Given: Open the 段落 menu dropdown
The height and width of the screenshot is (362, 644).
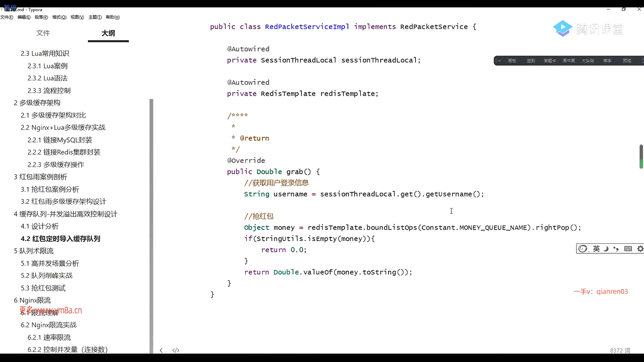Looking at the screenshot, I should coord(41,17).
